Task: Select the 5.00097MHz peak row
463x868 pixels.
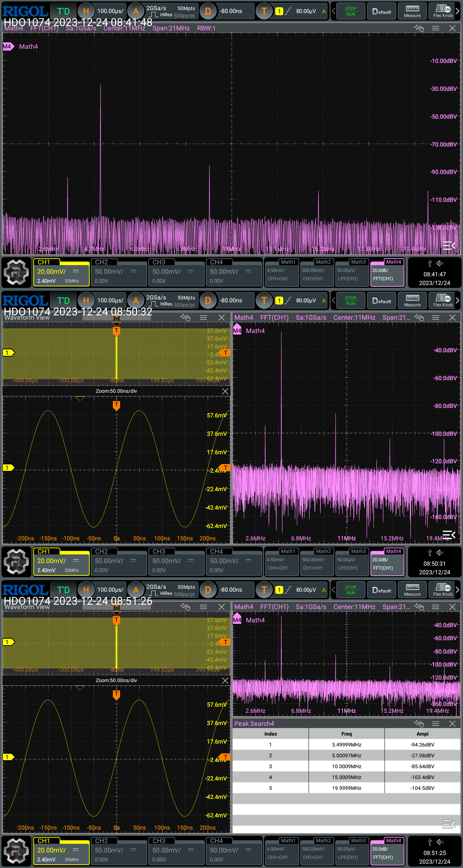Action: pos(347,756)
